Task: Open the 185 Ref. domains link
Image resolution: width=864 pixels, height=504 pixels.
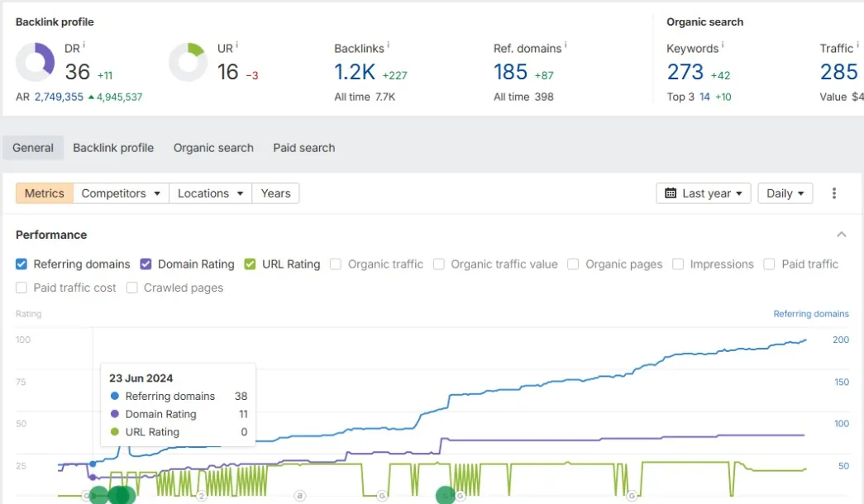Action: pos(510,72)
